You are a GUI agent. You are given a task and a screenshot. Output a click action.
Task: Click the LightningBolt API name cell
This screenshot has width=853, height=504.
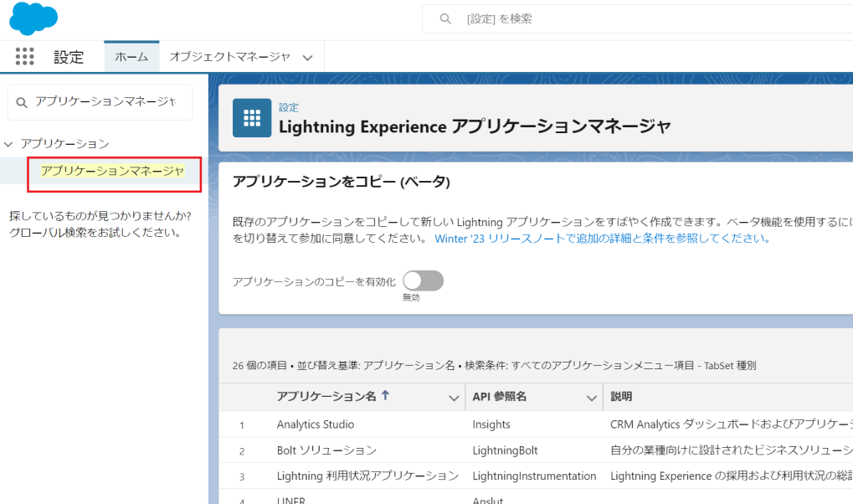point(505,450)
